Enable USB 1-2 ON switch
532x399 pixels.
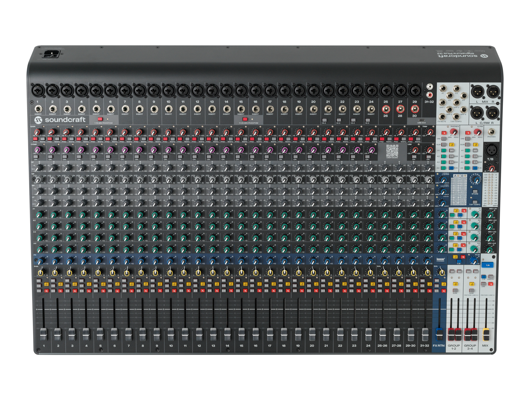click(x=414, y=157)
